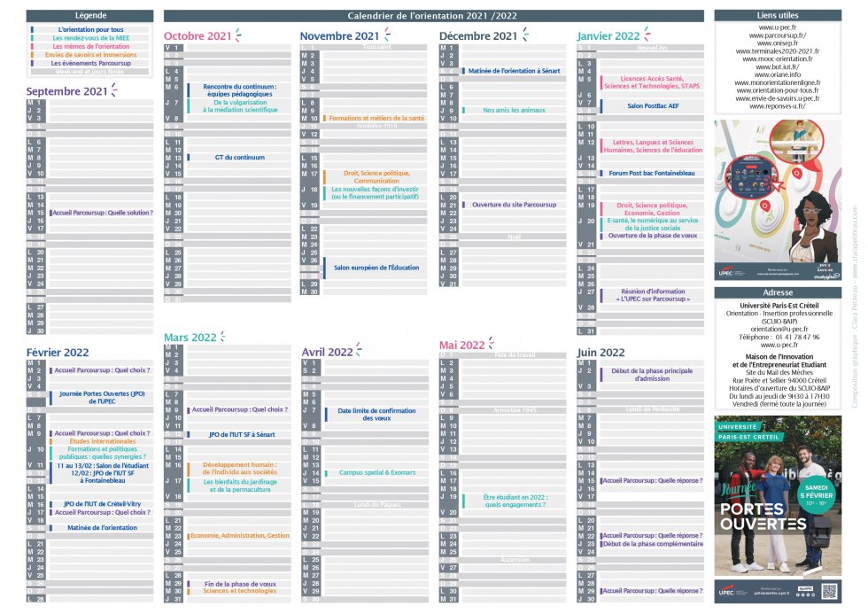The width and height of the screenshot is (868, 614).
Task: Click the UPEC logo on the poster
Action: pos(726,592)
